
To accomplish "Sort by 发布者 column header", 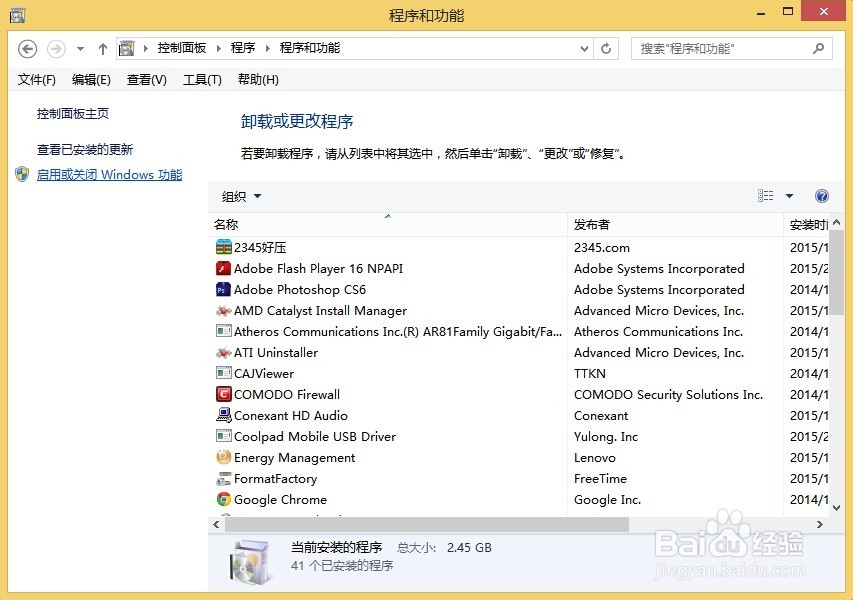I will pyautogui.click(x=675, y=225).
